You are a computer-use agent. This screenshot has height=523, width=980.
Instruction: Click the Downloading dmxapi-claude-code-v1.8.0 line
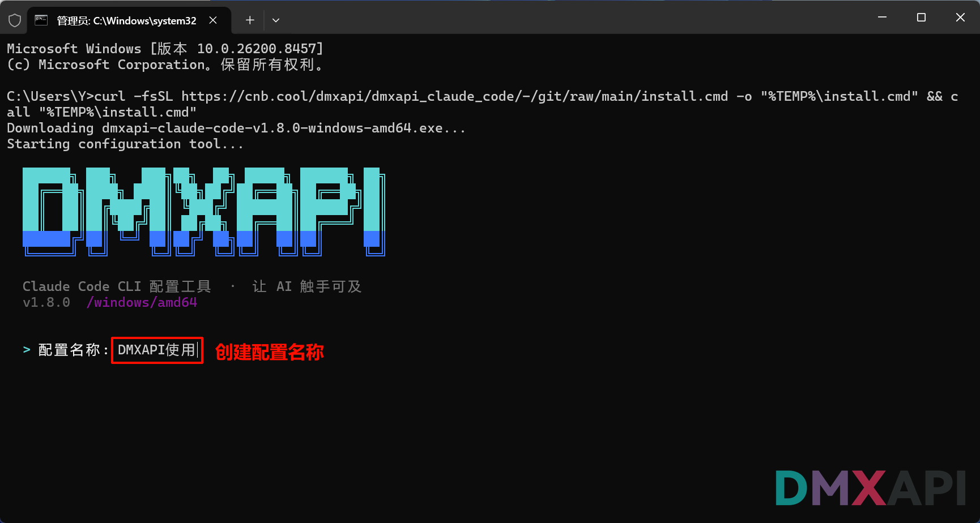click(236, 128)
